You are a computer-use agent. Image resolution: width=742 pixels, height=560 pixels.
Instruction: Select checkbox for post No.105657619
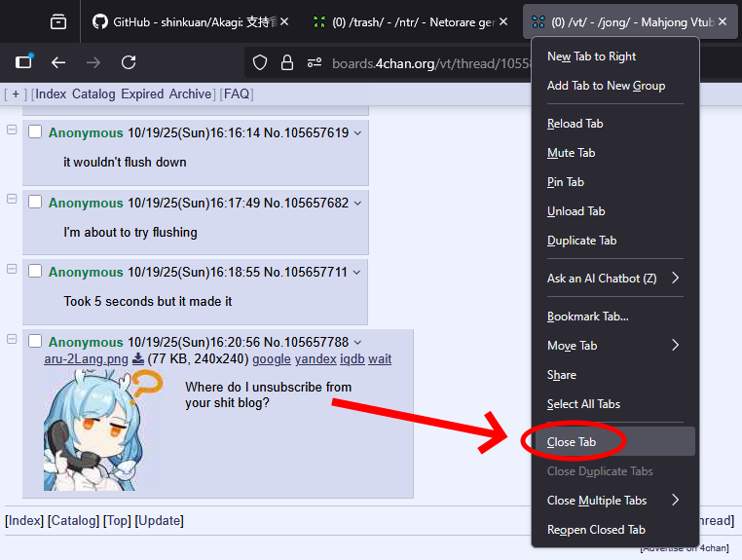[35, 131]
